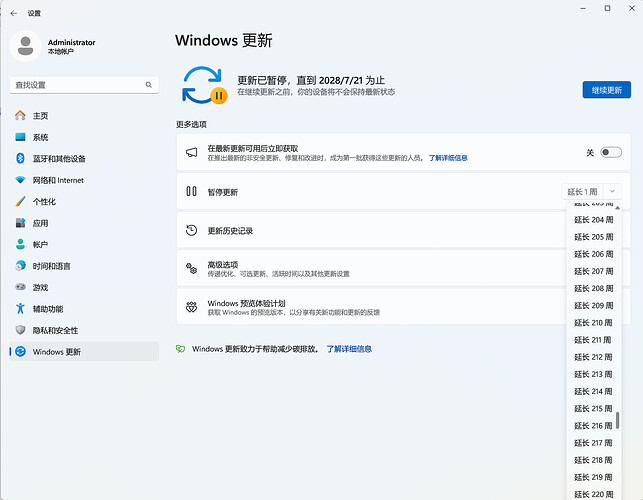Image resolution: width=643 pixels, height=500 pixels.
Task: Open the 延长 1 周 combo box
Action: (x=591, y=192)
